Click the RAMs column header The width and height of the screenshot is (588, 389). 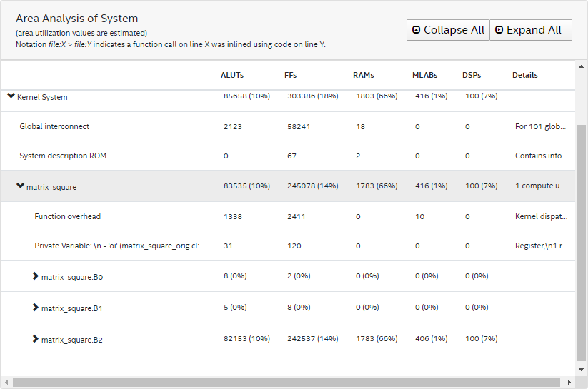click(363, 75)
